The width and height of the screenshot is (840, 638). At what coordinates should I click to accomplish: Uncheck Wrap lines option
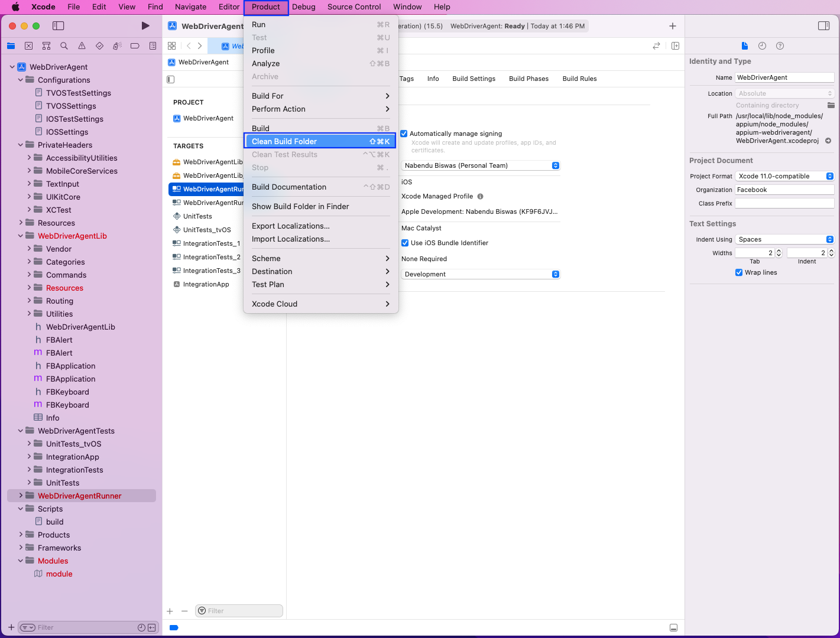(739, 272)
